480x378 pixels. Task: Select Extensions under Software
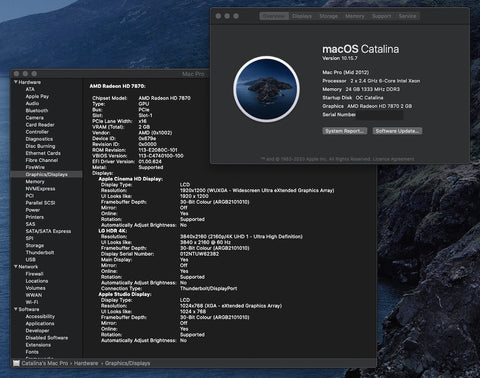(38, 345)
